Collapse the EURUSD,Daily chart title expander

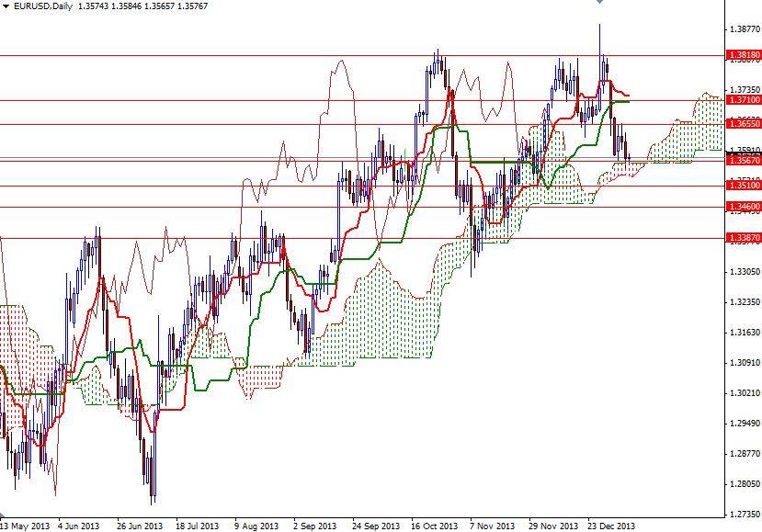coord(7,6)
